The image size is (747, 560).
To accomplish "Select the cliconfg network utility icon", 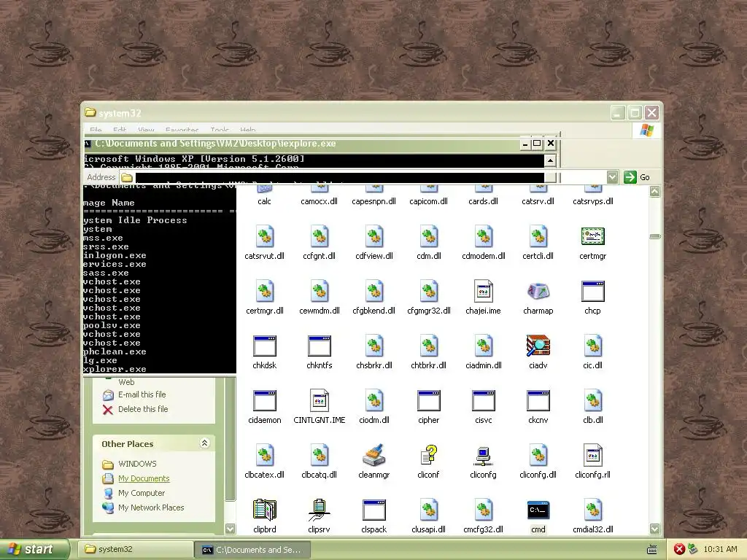I will click(x=483, y=456).
